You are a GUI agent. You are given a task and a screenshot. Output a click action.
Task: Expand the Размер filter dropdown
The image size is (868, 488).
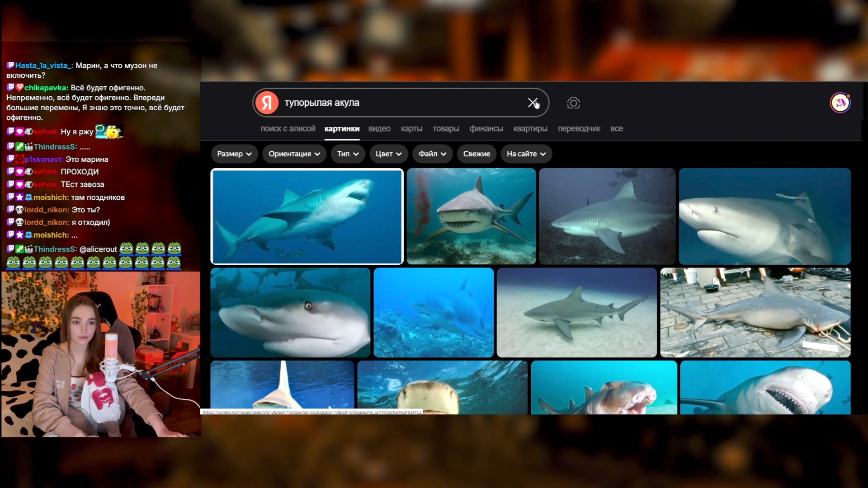(x=234, y=154)
